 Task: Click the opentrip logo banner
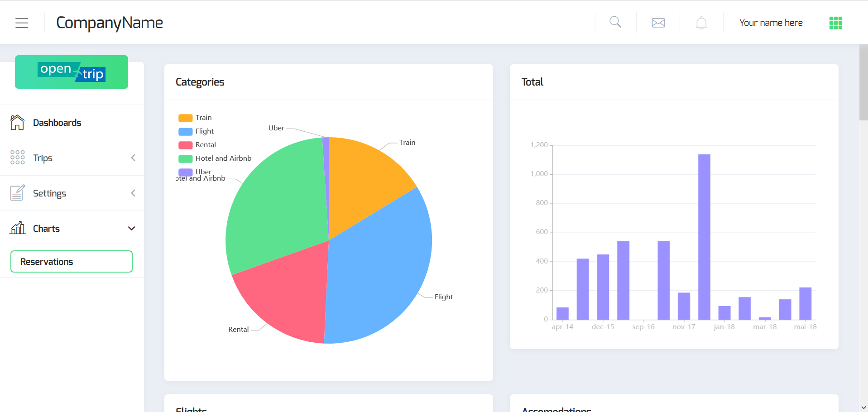click(72, 72)
